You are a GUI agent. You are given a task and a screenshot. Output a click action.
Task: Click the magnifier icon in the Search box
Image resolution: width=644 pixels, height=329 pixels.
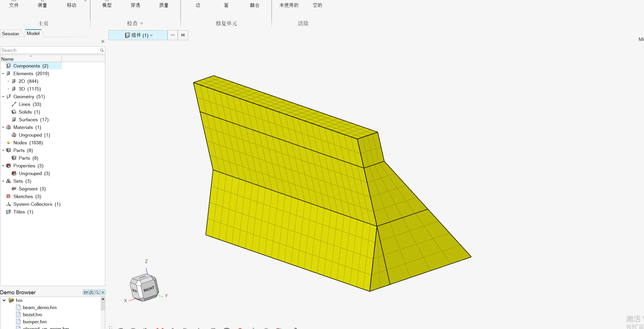tap(102, 50)
